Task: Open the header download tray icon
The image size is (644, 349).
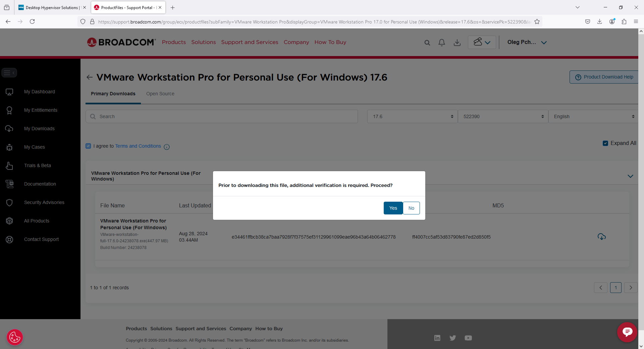Action: pyautogui.click(x=457, y=43)
